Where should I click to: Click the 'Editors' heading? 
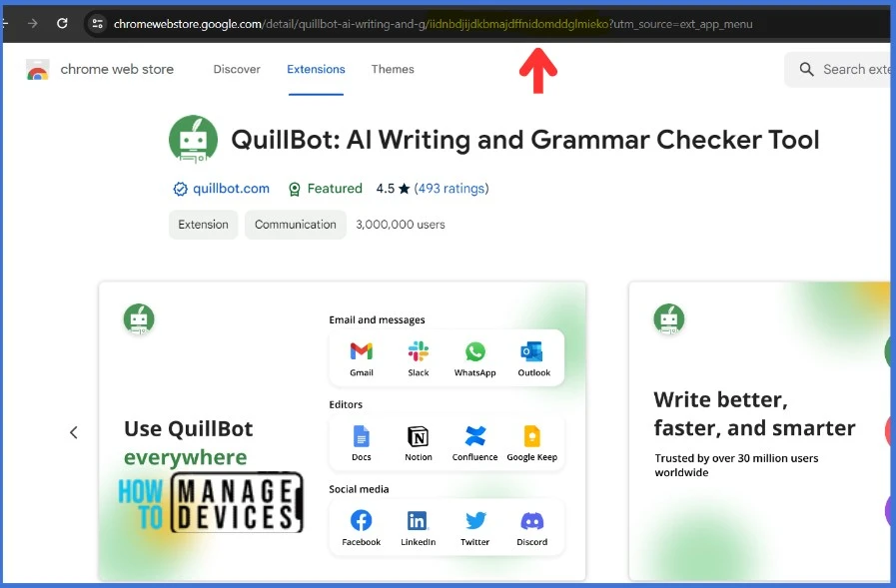[346, 404]
